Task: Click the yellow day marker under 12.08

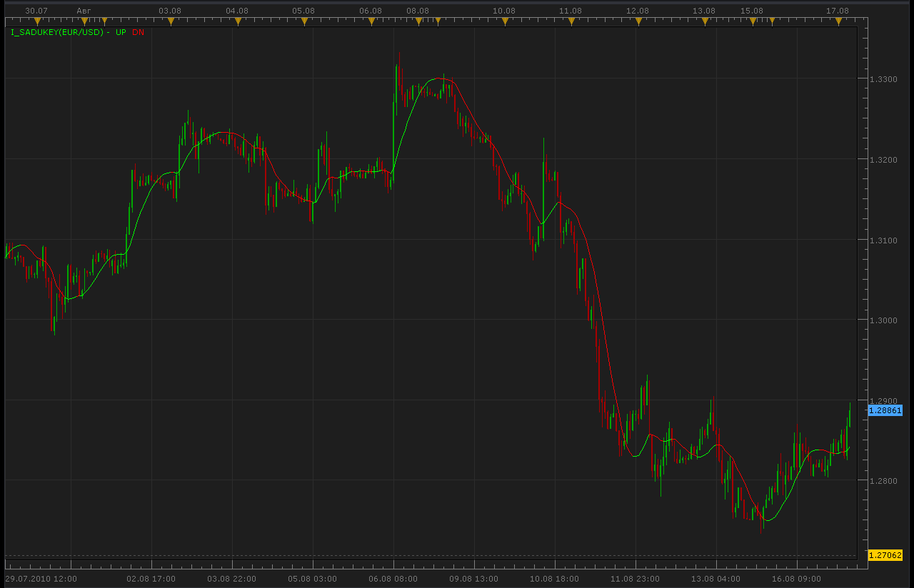Action: click(x=638, y=22)
